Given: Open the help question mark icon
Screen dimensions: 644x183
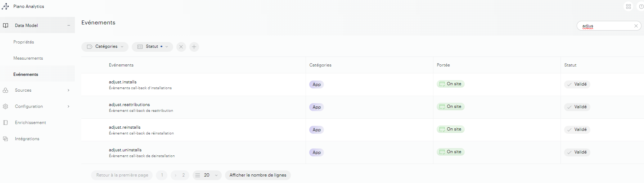Looking at the screenshot, I should click(641, 6).
